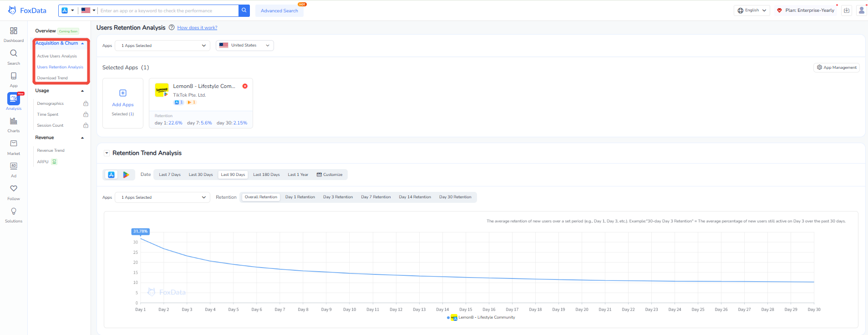The image size is (868, 335).
Task: Open Users Retention Analysis menu item
Action: [60, 67]
